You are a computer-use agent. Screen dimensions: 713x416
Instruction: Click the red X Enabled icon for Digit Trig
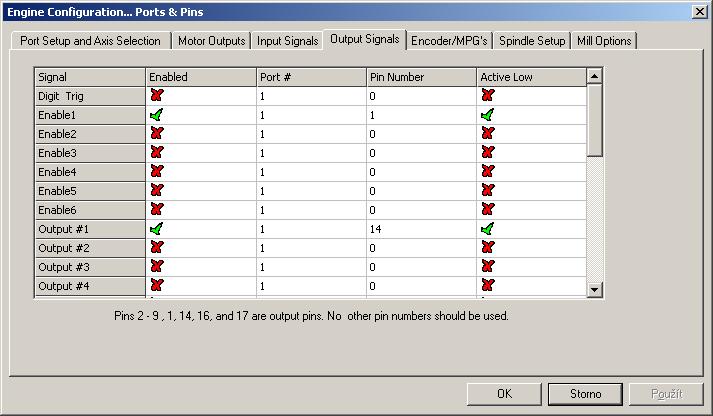click(156, 96)
